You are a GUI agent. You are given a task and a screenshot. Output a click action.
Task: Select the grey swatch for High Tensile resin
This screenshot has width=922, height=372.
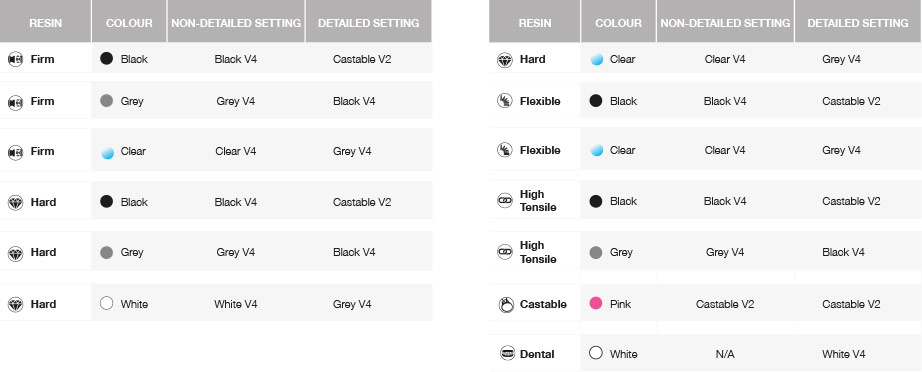596,252
